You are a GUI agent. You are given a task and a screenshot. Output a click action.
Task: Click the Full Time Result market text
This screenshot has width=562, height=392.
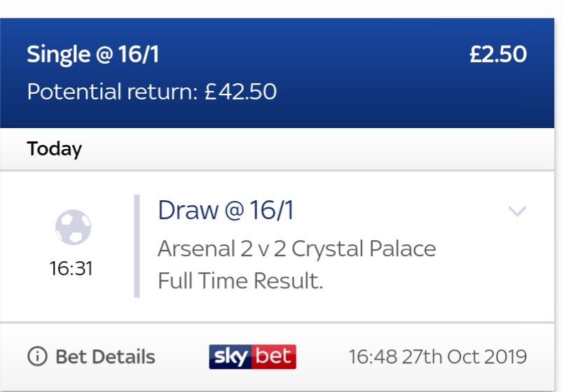(x=240, y=280)
